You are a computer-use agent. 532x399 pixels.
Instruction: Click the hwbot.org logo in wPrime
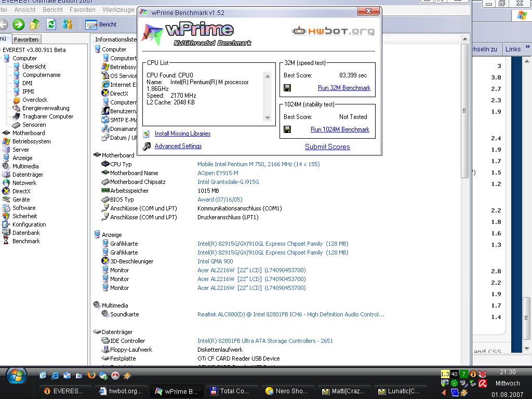333,31
